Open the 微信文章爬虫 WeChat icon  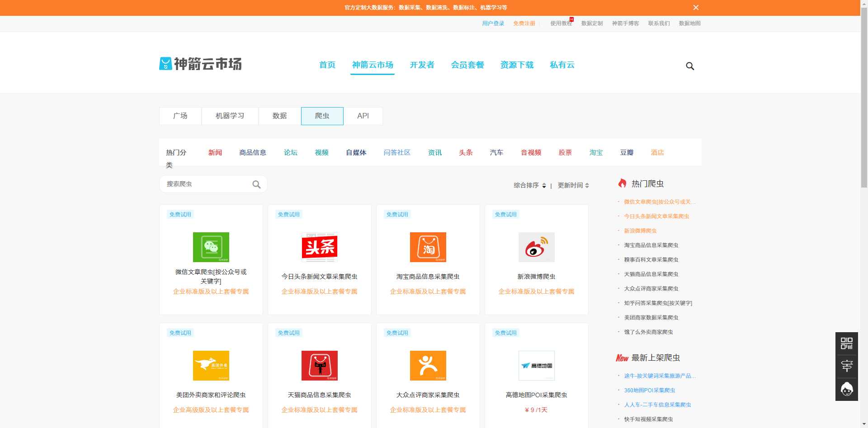[211, 247]
